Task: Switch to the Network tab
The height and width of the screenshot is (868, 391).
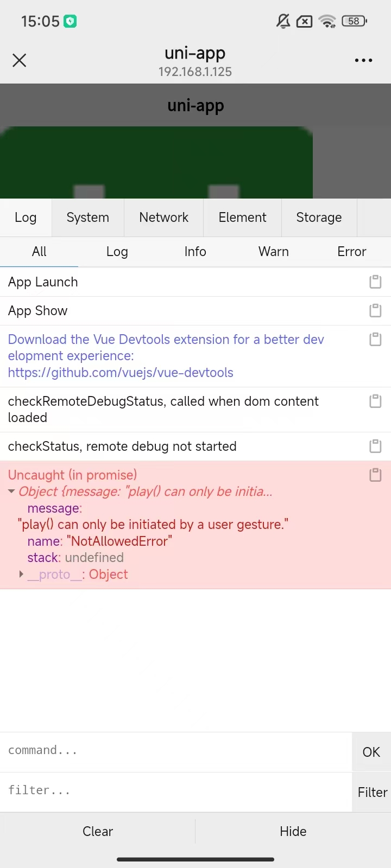Action: click(x=163, y=218)
